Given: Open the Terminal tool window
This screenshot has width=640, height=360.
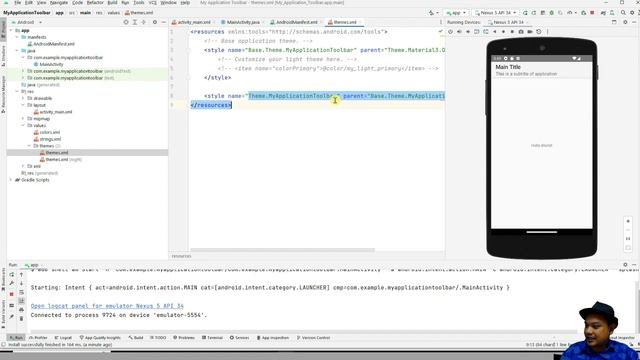Looking at the screenshot, I should (x=212, y=338).
